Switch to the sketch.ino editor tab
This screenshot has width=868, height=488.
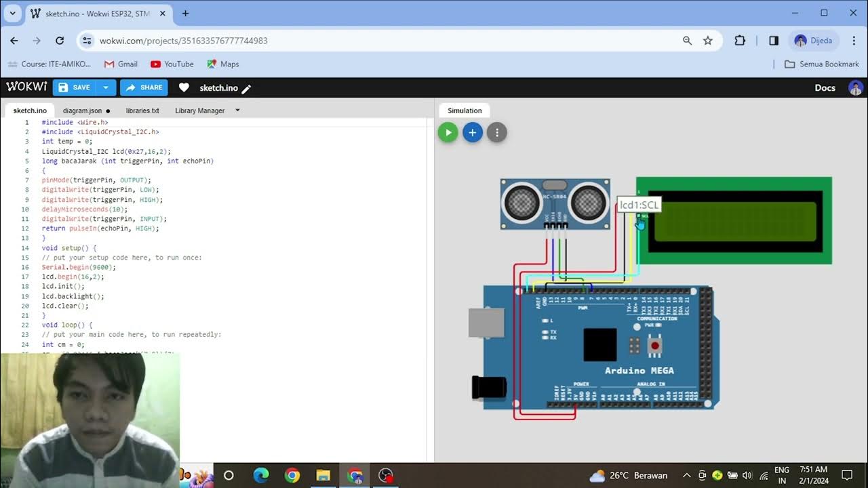click(x=30, y=110)
